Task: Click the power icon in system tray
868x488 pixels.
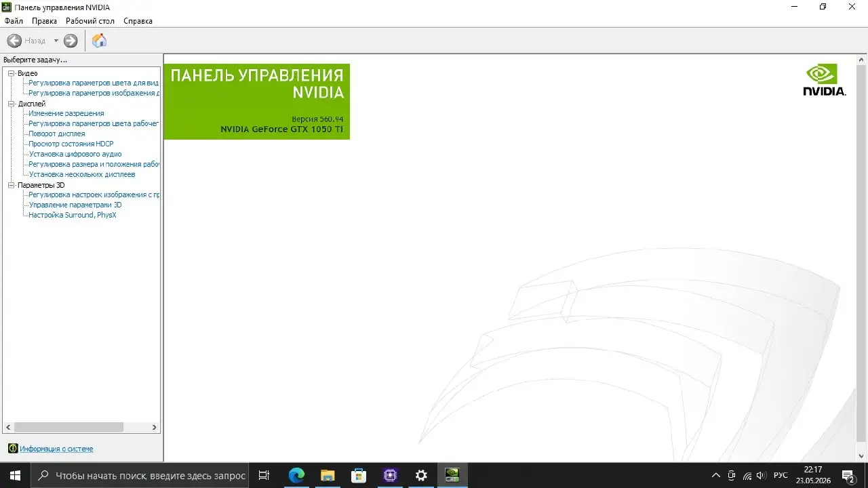Action: [x=732, y=476]
